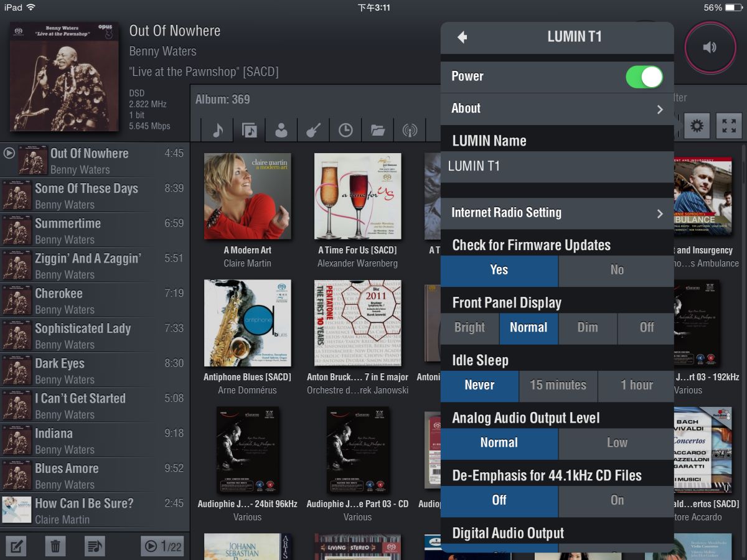
Task: Tap the play indicator beside Out Of Nowhere
Action: coord(9,152)
